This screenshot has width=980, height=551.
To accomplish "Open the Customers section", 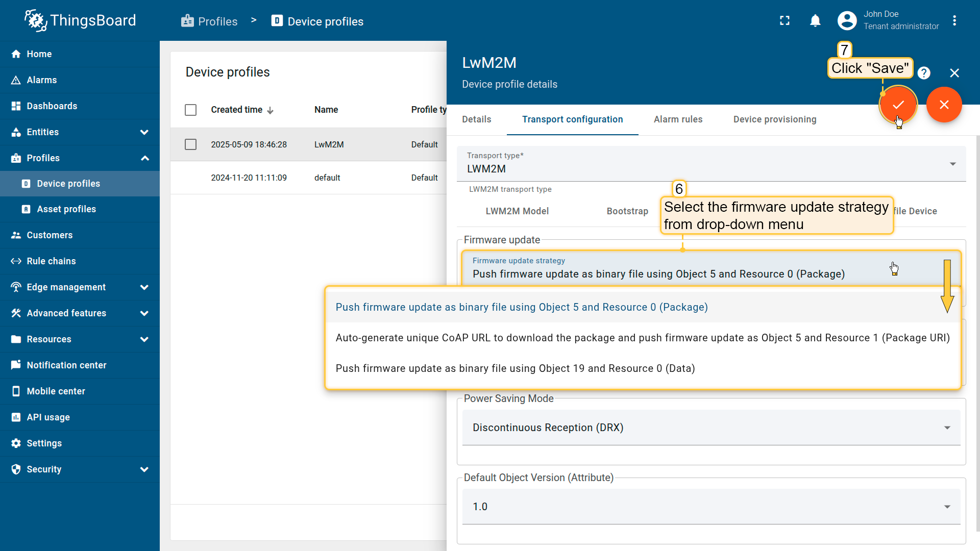I will click(x=80, y=235).
